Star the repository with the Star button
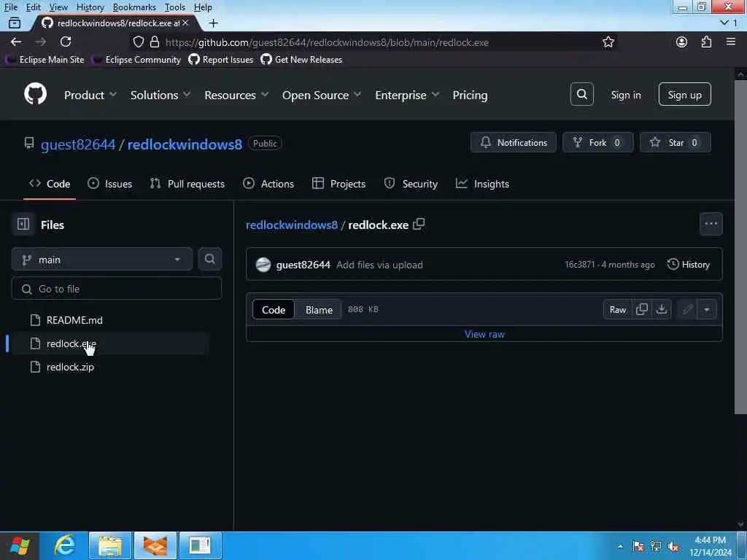Viewport: 747px width, 560px height. [675, 142]
